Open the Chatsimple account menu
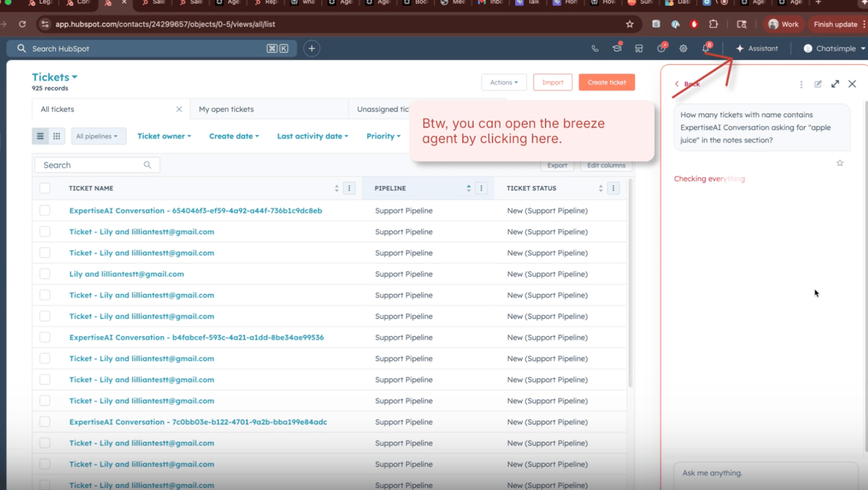 click(834, 48)
